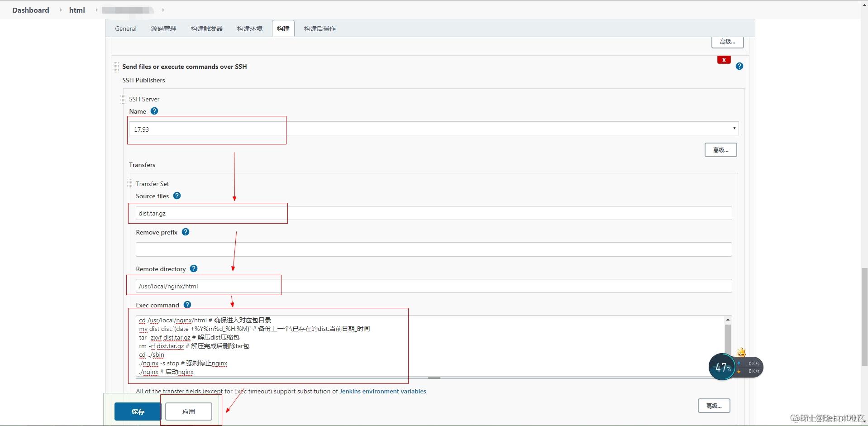Viewport: 868px width, 426px height.
Task: Open help icon next to Source files
Action: pyautogui.click(x=177, y=196)
